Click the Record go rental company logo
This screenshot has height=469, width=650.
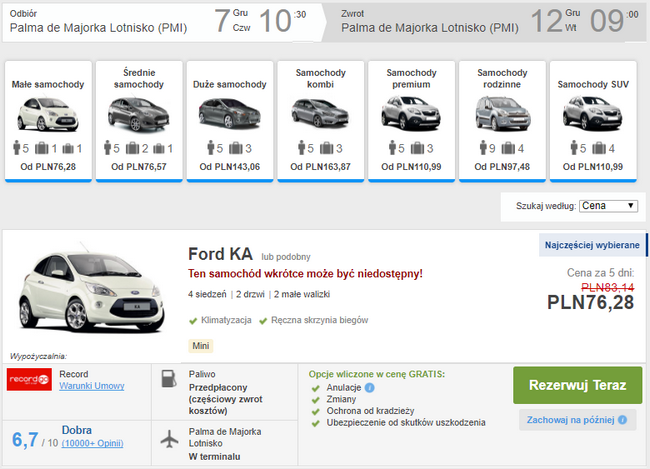click(x=29, y=379)
